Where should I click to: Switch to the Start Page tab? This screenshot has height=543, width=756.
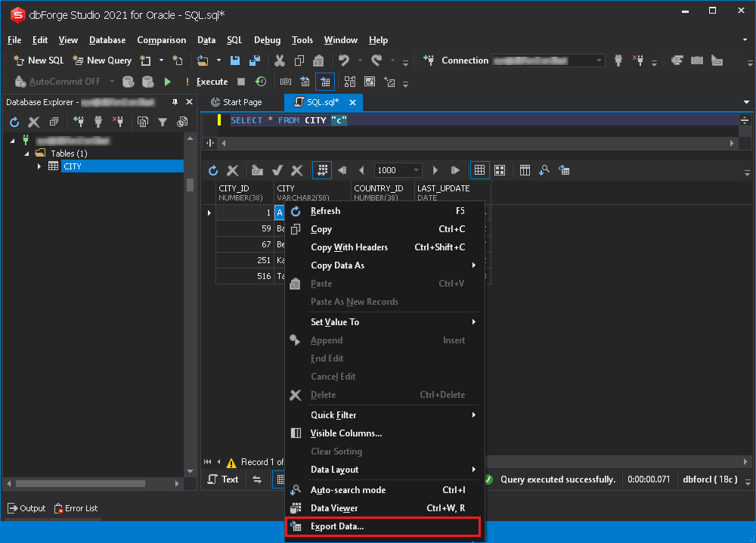coord(240,101)
